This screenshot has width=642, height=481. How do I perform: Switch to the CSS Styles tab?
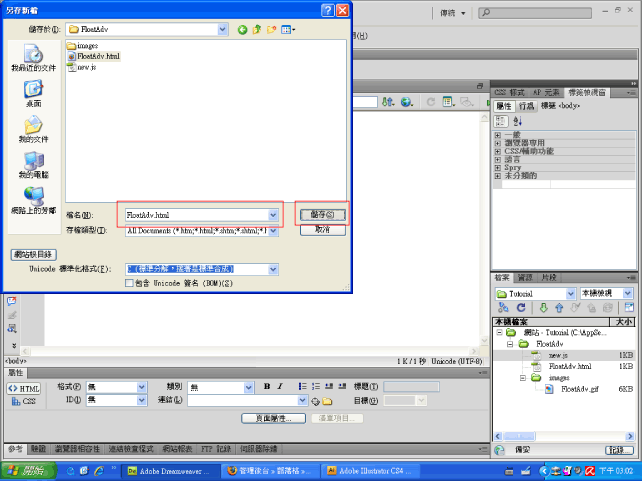(509, 93)
